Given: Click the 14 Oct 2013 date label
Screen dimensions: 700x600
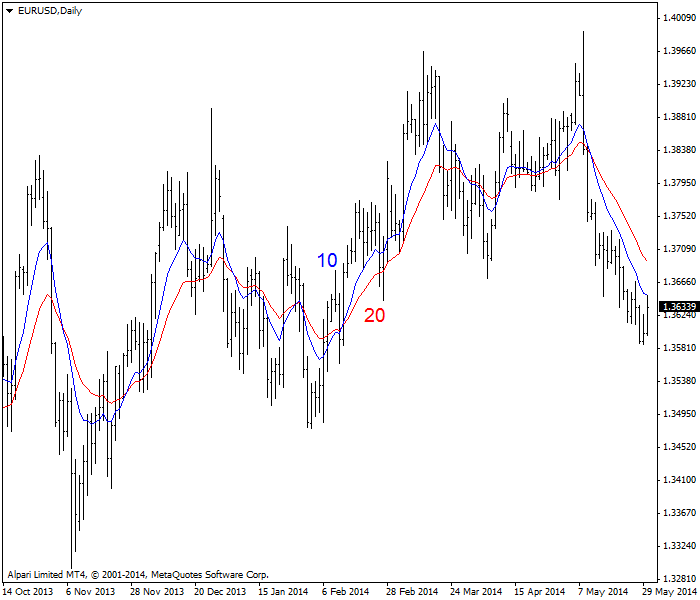Looking at the screenshot, I should (27, 592).
